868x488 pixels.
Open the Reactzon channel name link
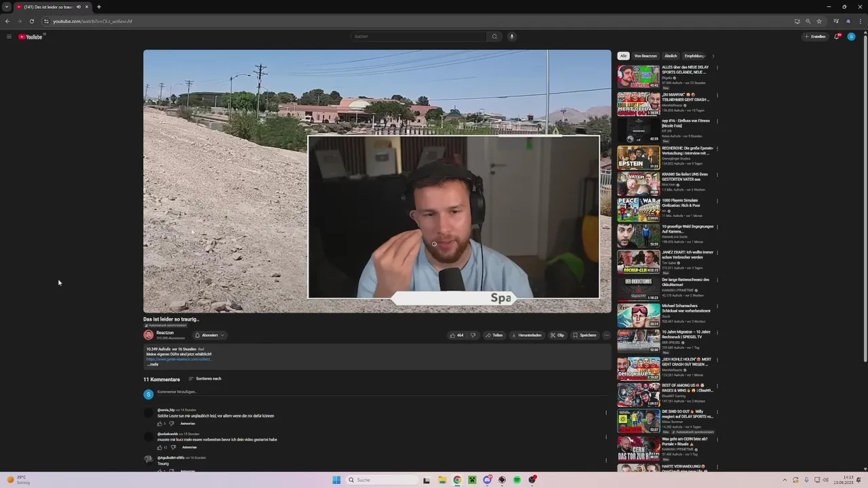pos(165,333)
